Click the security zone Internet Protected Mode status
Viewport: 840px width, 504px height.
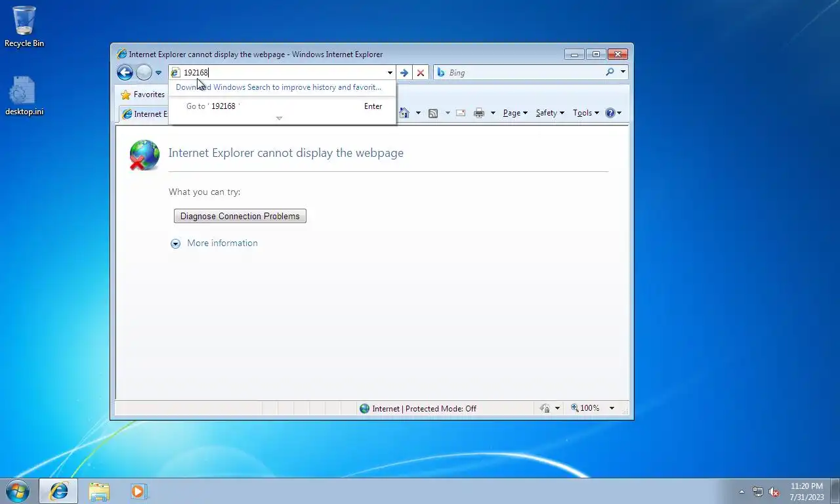(418, 408)
